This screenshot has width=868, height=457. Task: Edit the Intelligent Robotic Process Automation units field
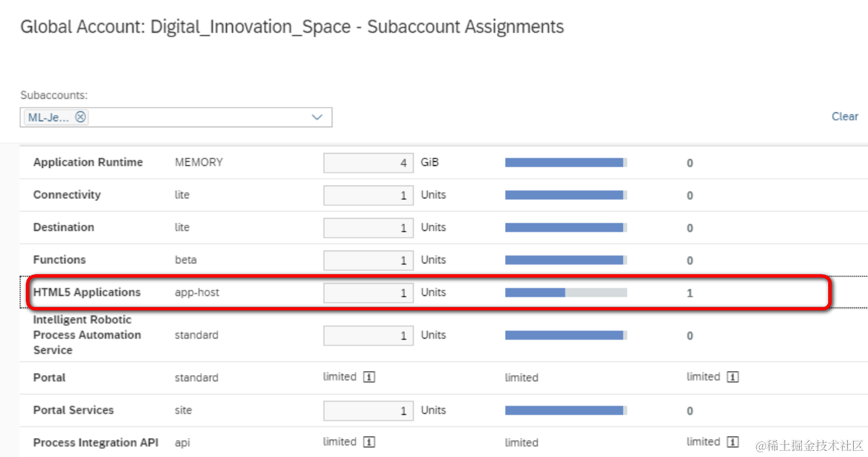pos(368,336)
